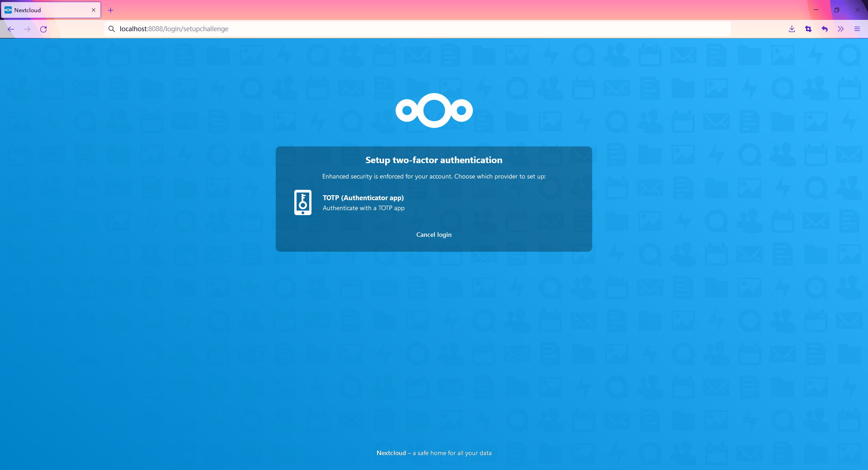Select the Nextcloud browser tab
Image resolution: width=868 pixels, height=470 pixels.
[x=51, y=10]
